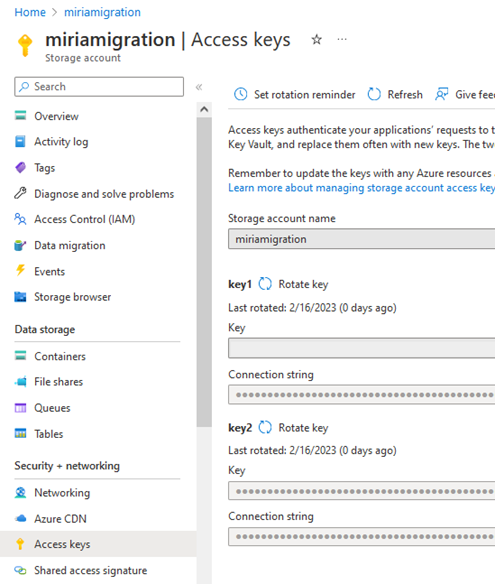
Task: Open Tables
Action: click(x=49, y=434)
